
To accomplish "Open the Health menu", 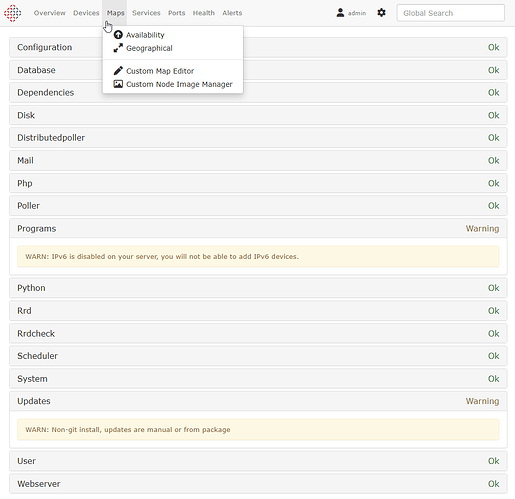I will coord(203,13).
